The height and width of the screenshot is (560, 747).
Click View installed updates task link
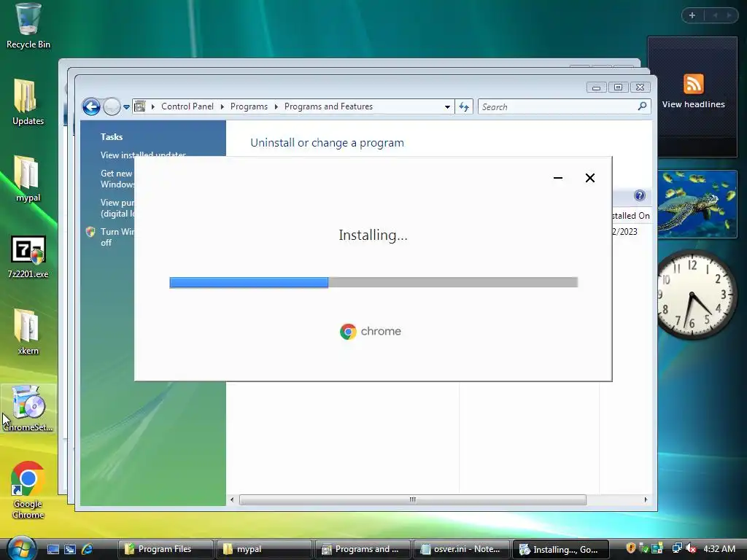point(143,155)
